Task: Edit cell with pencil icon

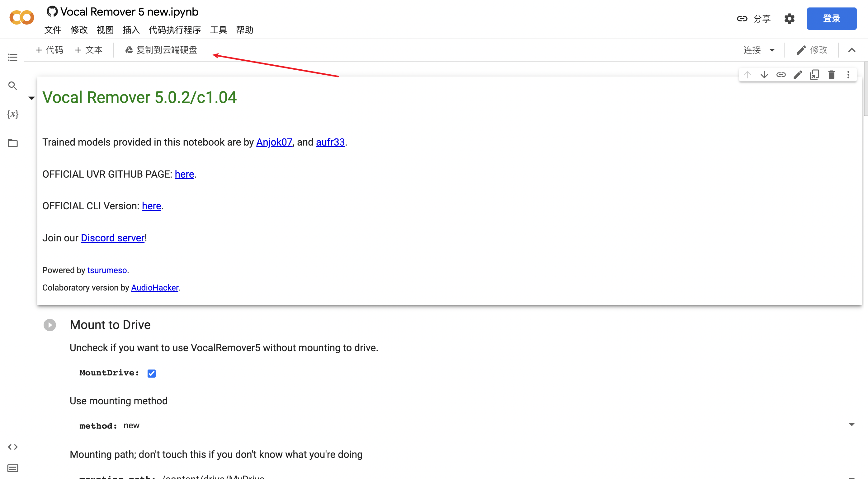Action: pos(798,75)
